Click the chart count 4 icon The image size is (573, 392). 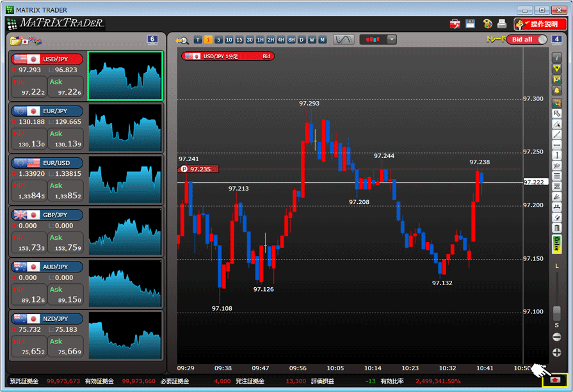(x=556, y=40)
